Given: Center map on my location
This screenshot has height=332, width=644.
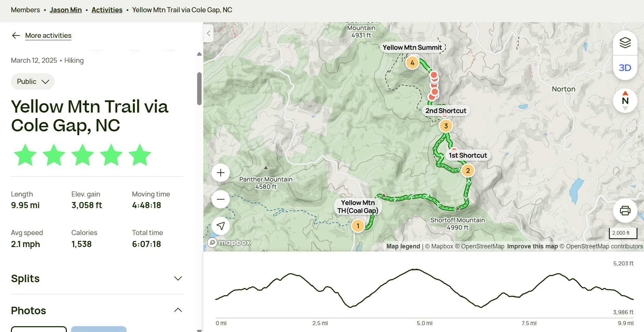Looking at the screenshot, I should [x=221, y=226].
